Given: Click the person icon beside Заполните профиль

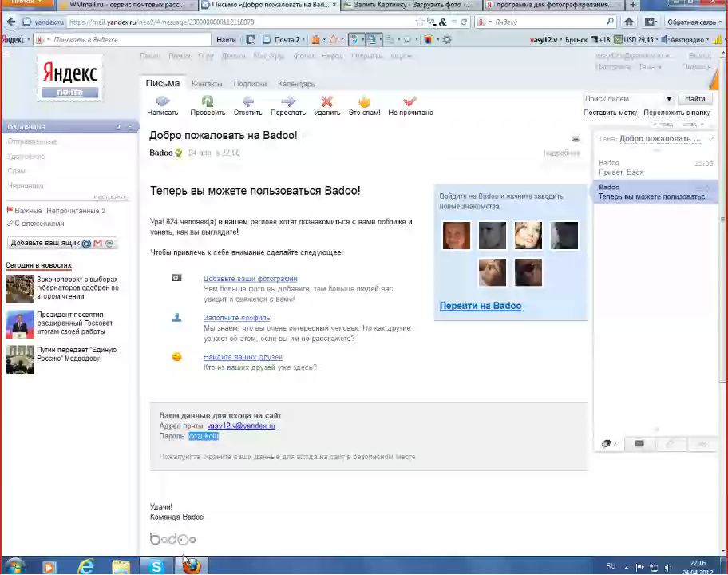Looking at the screenshot, I should pyautogui.click(x=177, y=318).
